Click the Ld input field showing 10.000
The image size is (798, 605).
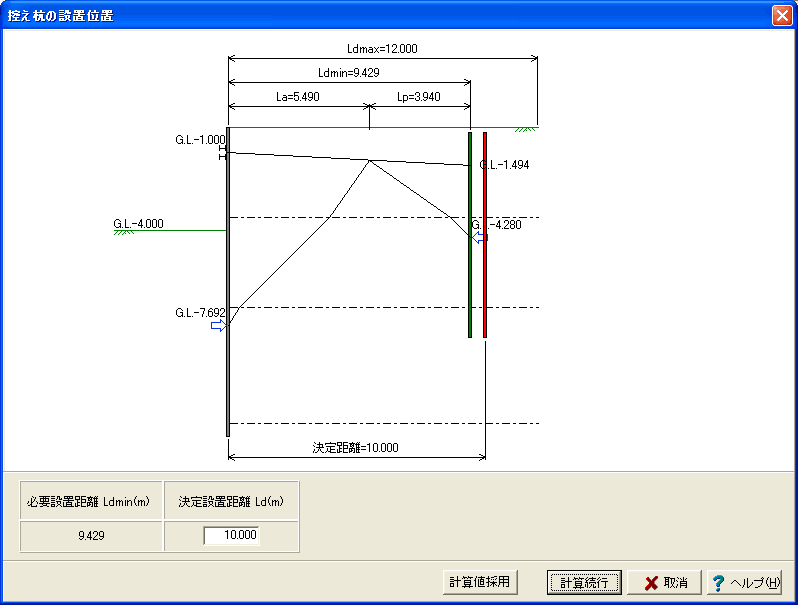click(232, 535)
